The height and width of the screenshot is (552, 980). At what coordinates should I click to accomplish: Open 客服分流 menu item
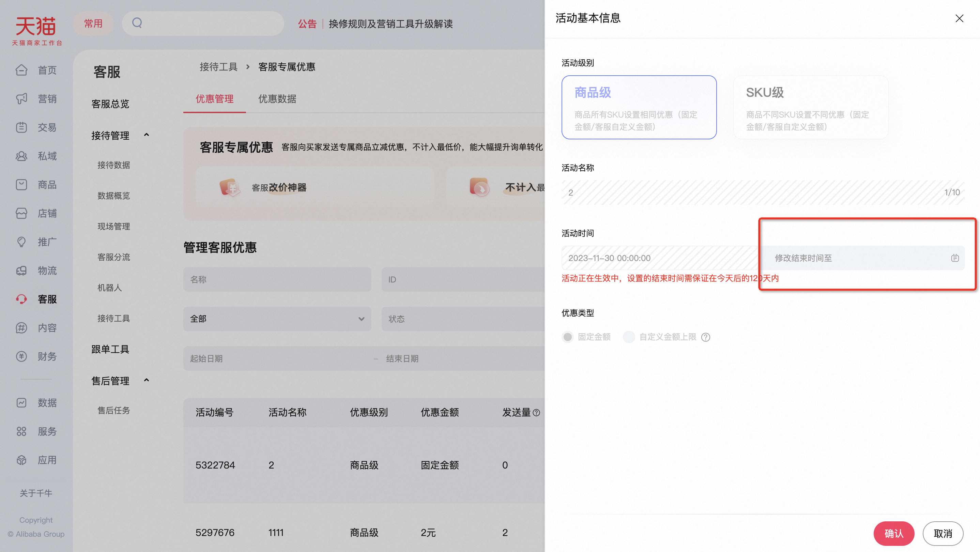click(x=114, y=257)
